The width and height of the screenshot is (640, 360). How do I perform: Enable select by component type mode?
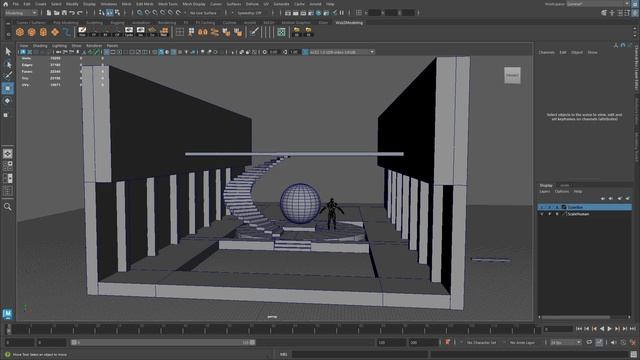click(118, 13)
